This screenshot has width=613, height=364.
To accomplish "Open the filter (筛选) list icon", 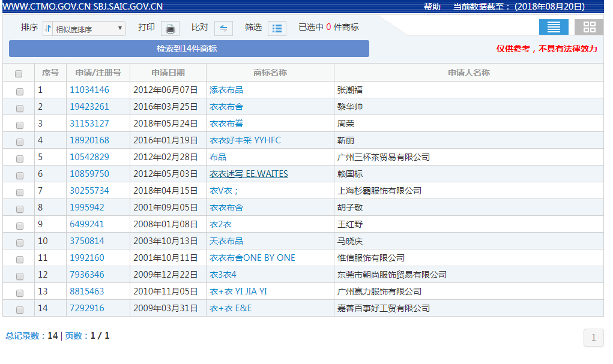I will pyautogui.click(x=277, y=29).
